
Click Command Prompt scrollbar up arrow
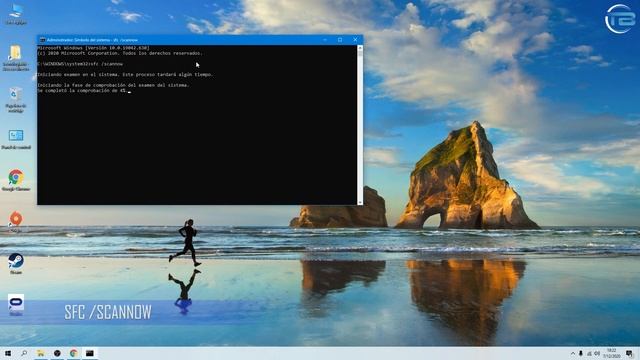[x=360, y=48]
